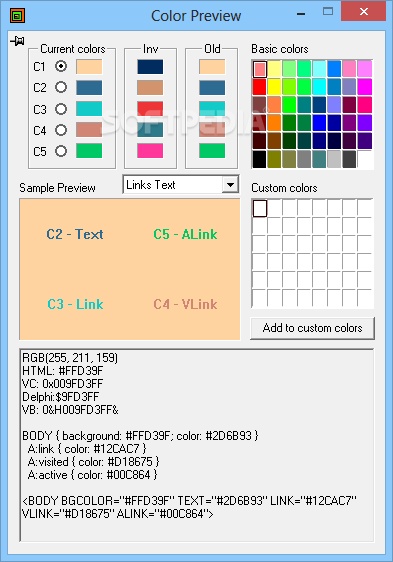Click the A:visited color #D18675 line
393x562 pixels.
tap(94, 462)
